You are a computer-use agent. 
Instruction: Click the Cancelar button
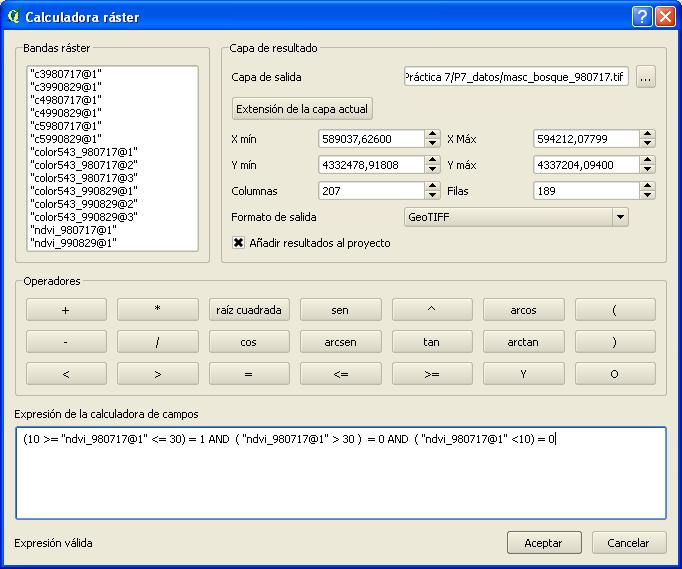click(628, 543)
